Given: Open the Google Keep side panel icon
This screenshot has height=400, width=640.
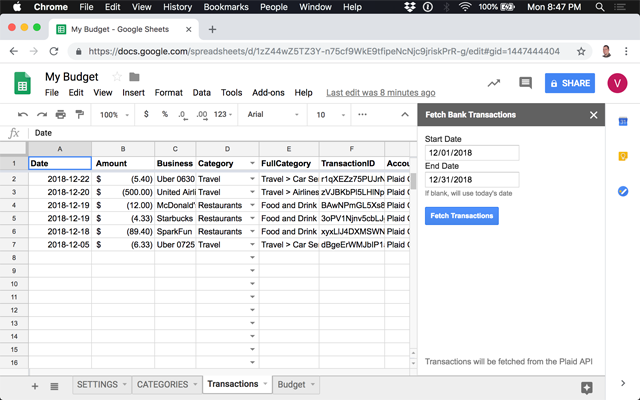Looking at the screenshot, I should [x=622, y=157].
